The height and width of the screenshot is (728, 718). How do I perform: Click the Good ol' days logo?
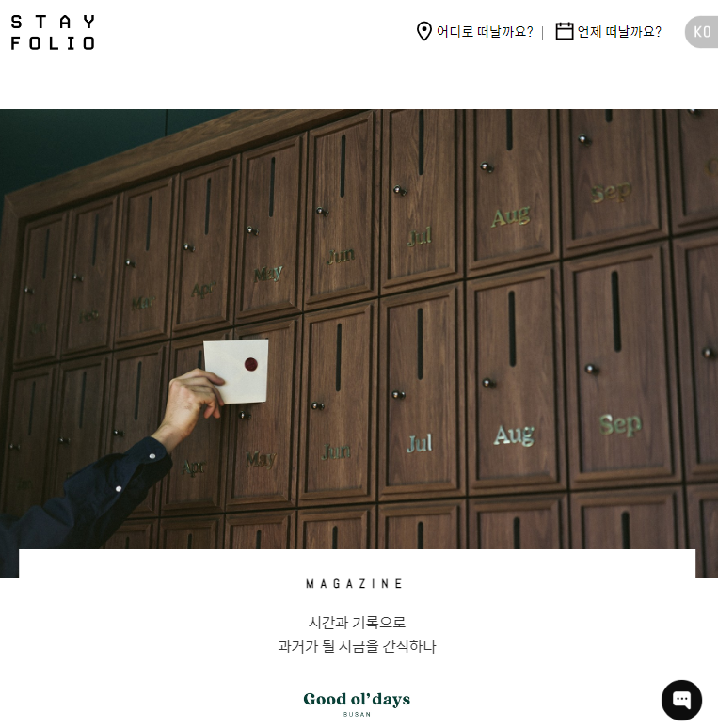(357, 699)
